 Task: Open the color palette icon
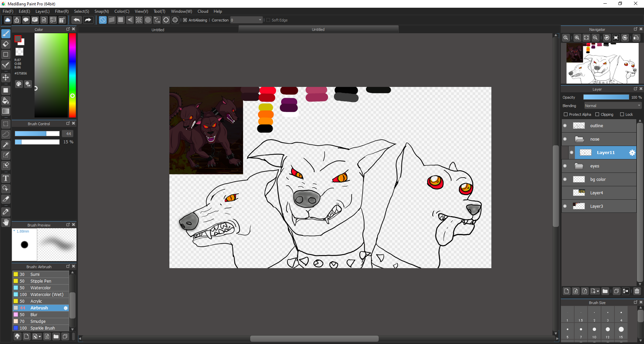(x=19, y=84)
